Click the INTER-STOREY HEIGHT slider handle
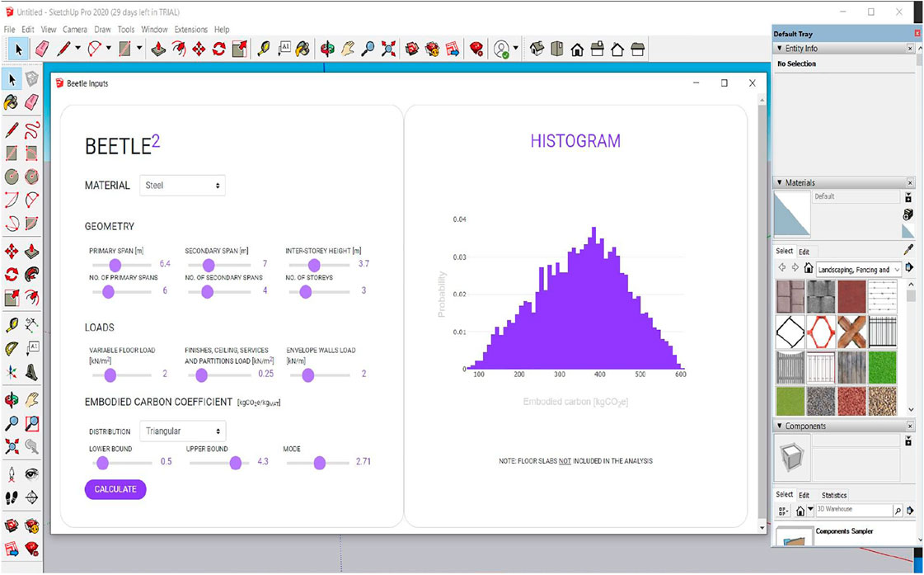The image size is (924, 575). click(314, 265)
